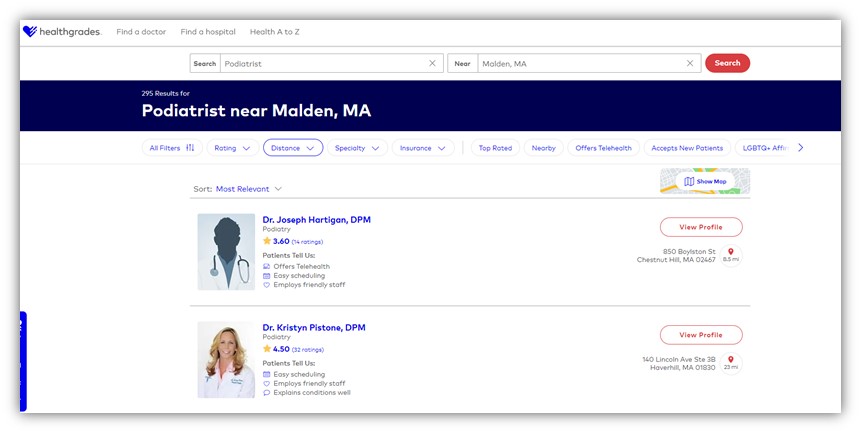
Task: Click the 32 ratings link for Pistone
Action: coord(308,350)
